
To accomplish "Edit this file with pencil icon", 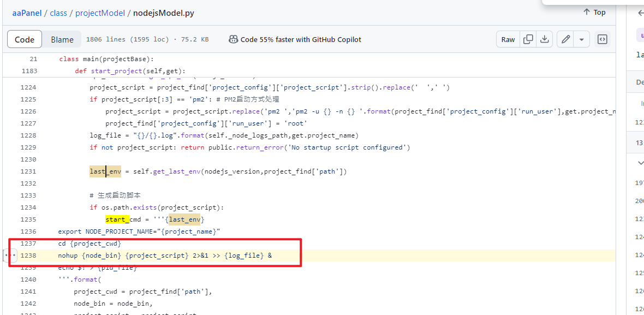I will coord(566,39).
